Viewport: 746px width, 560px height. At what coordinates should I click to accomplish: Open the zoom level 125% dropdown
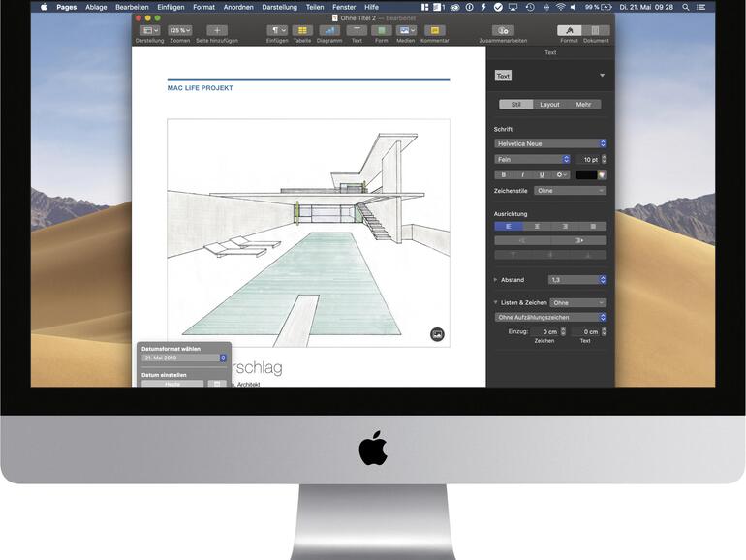click(x=180, y=30)
